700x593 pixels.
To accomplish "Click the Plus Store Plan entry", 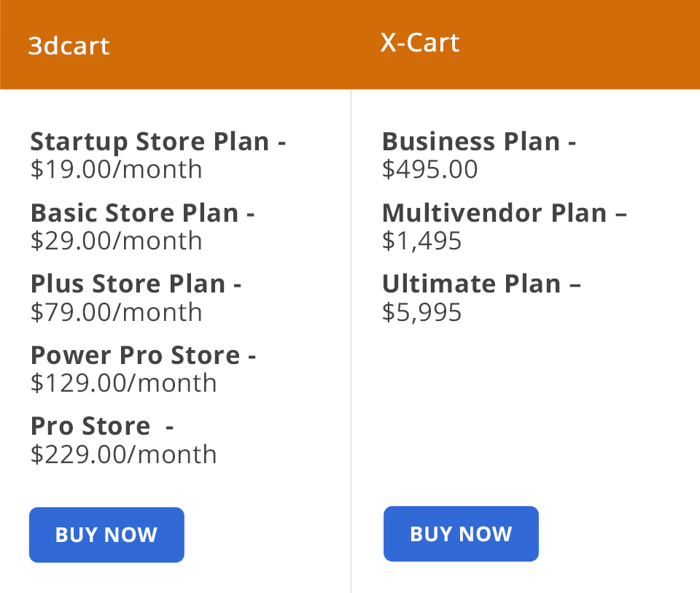I will [x=136, y=284].
